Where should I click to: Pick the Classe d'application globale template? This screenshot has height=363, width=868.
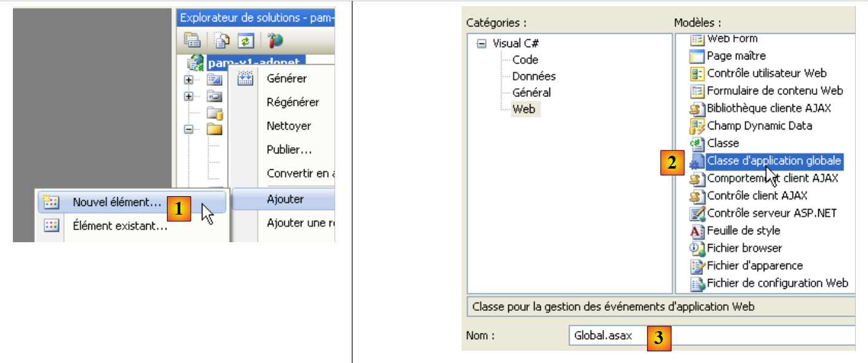tap(773, 161)
